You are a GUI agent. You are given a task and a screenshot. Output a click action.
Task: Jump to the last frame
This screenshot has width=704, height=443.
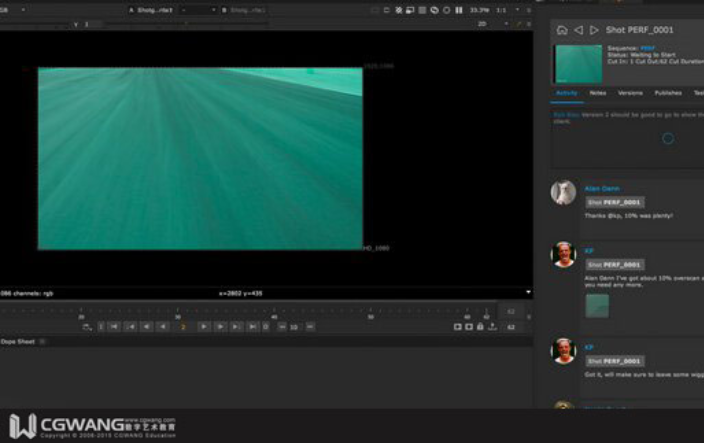pyautogui.click(x=253, y=327)
